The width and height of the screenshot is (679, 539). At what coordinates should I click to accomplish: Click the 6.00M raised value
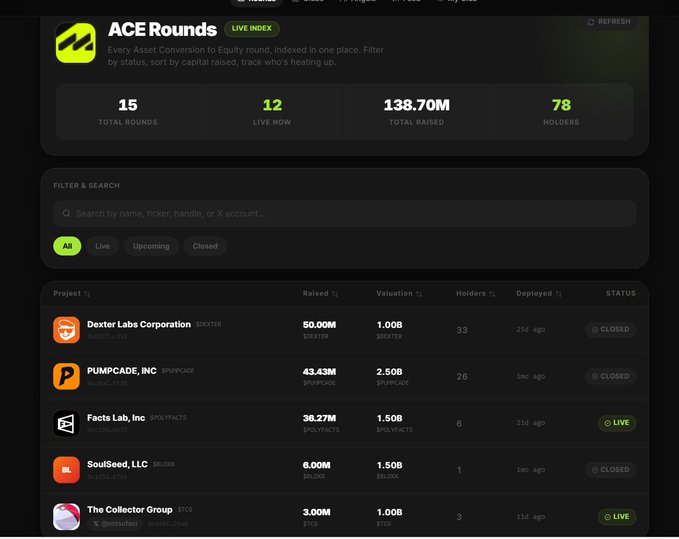(x=316, y=465)
